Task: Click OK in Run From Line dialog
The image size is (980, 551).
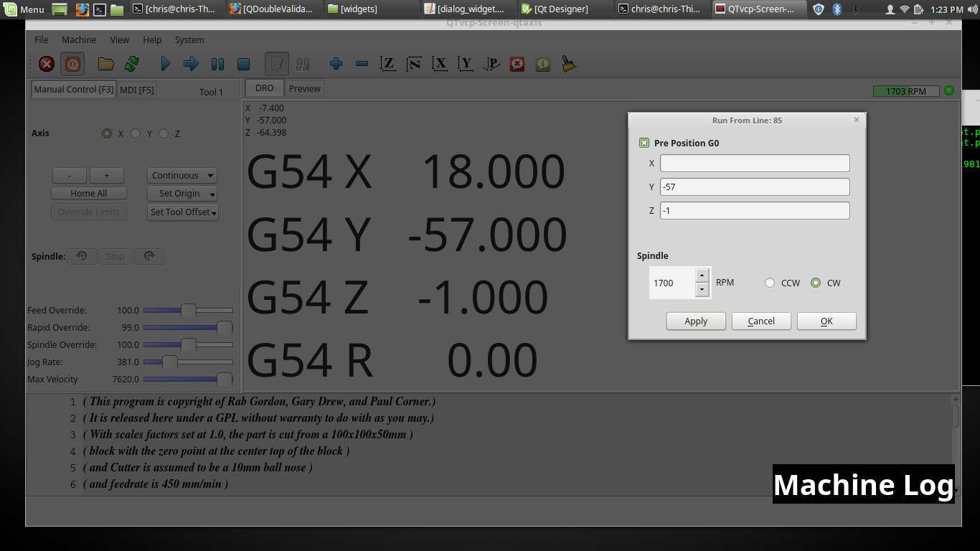Action: (x=826, y=321)
